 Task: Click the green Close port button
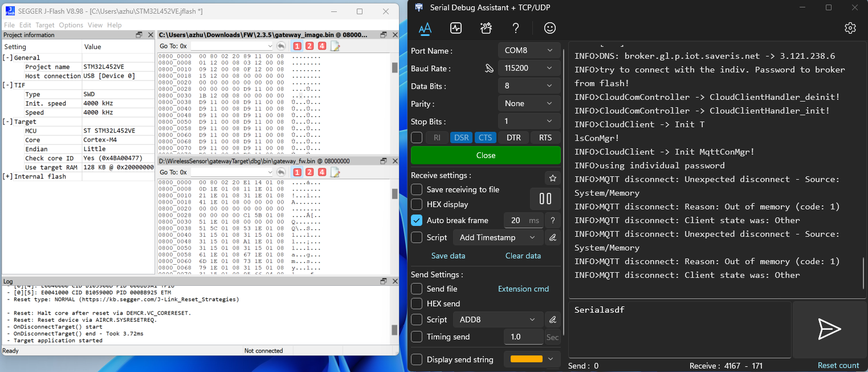click(486, 155)
